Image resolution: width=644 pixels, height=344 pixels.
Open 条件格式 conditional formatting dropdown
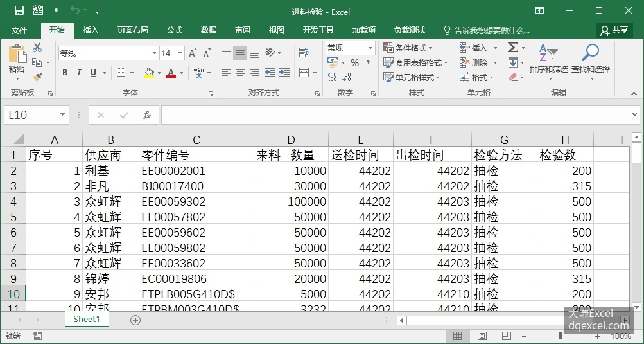tap(408, 48)
